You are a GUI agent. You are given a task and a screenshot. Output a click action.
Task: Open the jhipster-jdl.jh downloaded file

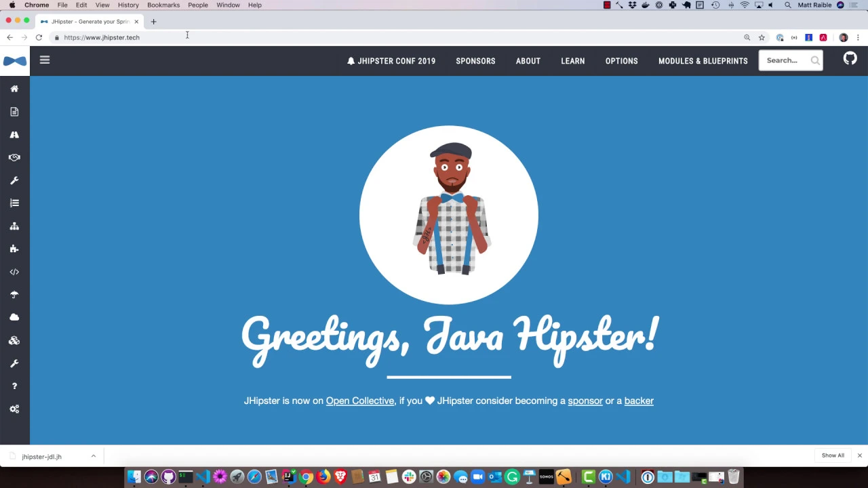pos(42,457)
